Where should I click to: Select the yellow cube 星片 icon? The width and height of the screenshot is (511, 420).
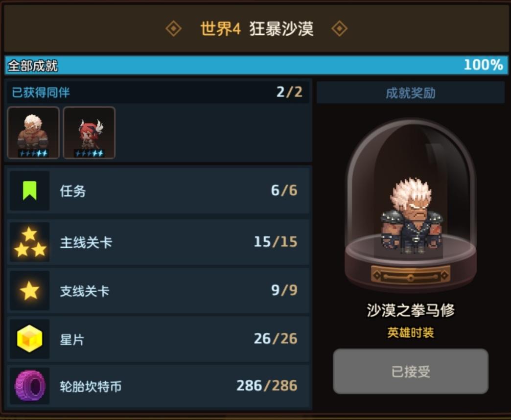click(30, 339)
